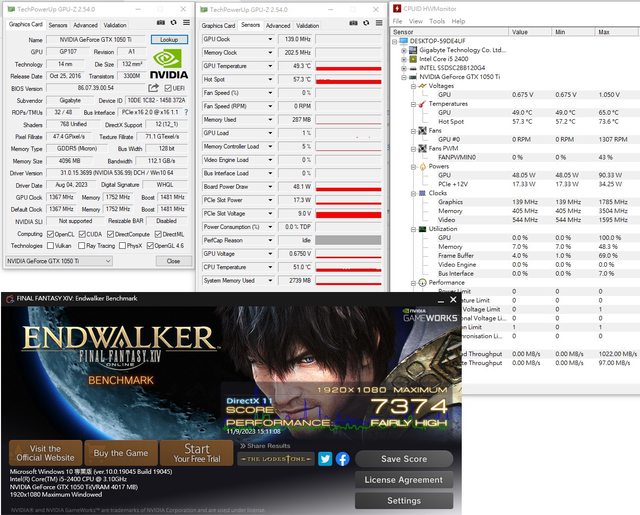Image resolution: width=640 pixels, height=515 pixels.
Task: Click the Twitter share icon in benchmark
Action: pos(325,459)
